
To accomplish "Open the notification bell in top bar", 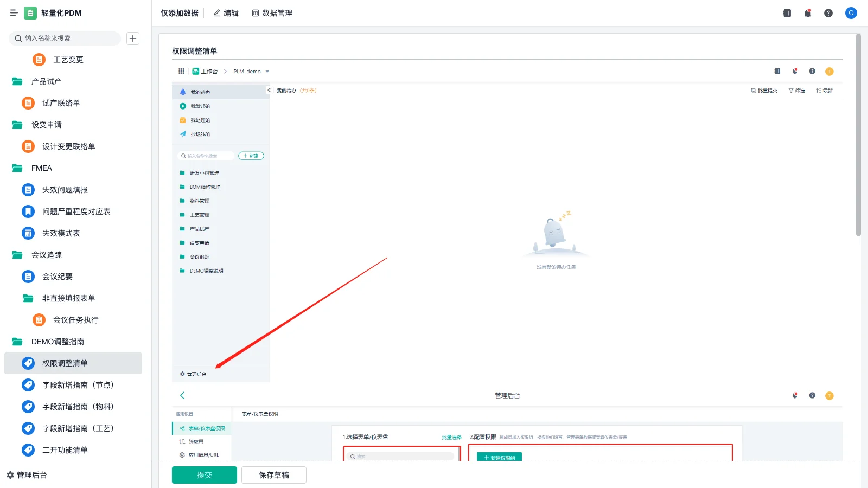I will coord(807,13).
